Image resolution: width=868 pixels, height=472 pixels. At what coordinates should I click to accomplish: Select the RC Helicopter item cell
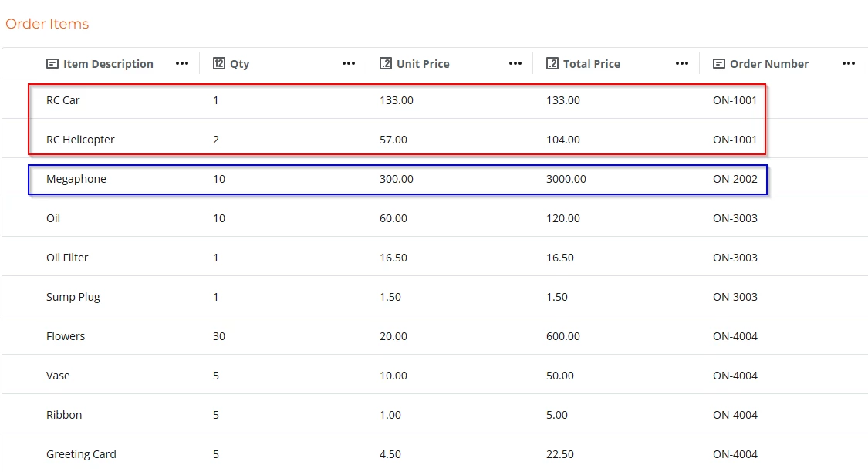80,140
